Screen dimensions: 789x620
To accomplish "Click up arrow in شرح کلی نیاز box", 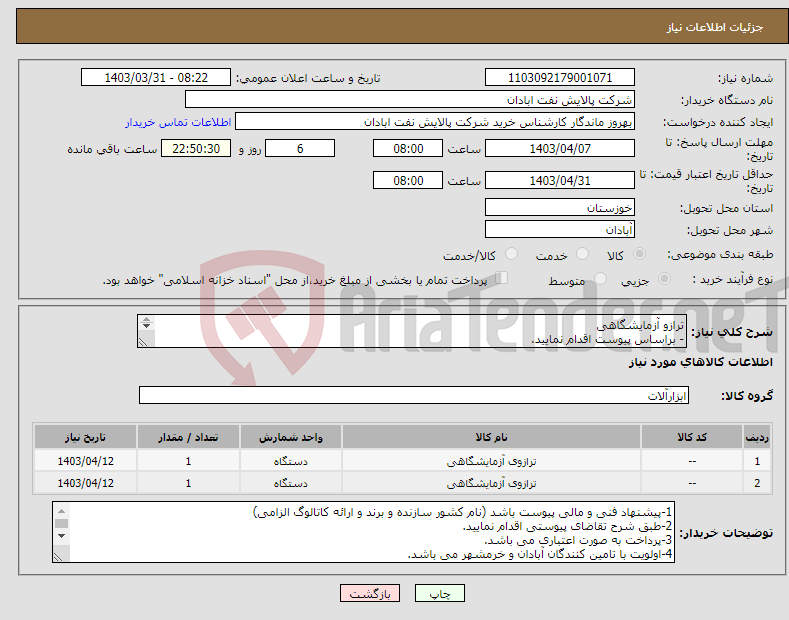I will pos(146,319).
